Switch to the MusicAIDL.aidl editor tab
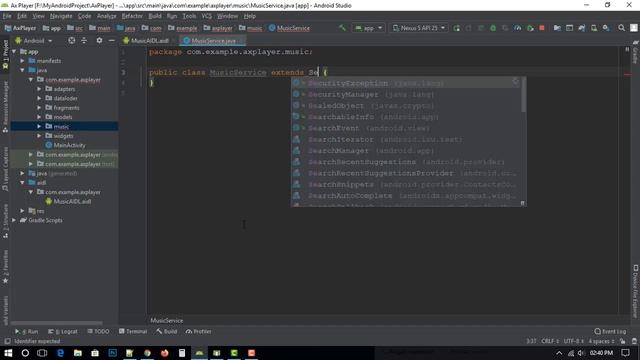Screen dimensions: 640x360 pyautogui.click(x=149, y=41)
